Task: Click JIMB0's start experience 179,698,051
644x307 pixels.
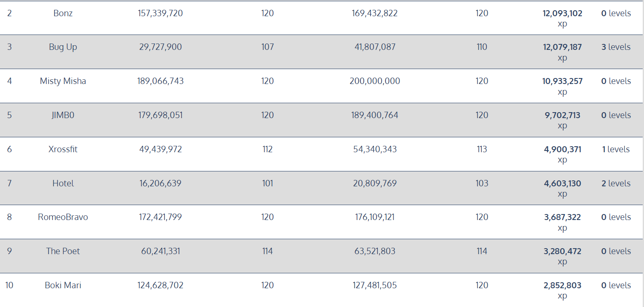Action: (161, 115)
